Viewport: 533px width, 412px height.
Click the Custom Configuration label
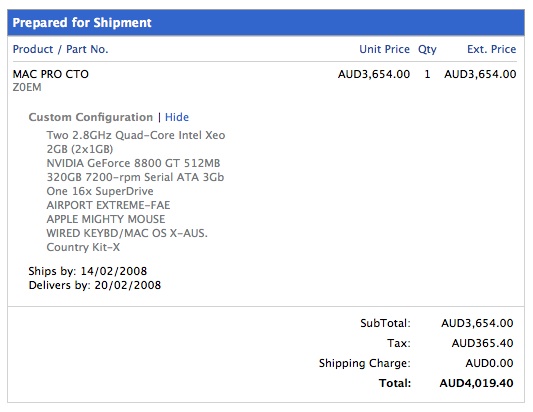(x=91, y=117)
